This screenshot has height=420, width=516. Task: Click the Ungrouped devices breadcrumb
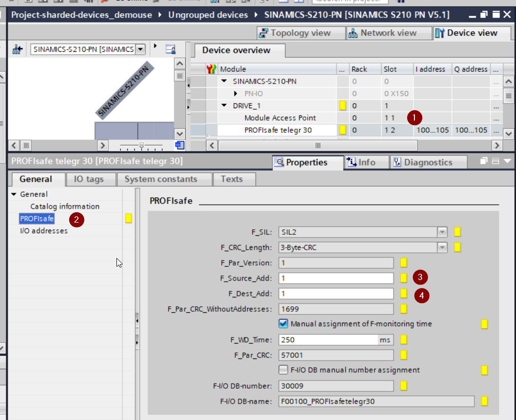tap(208, 15)
